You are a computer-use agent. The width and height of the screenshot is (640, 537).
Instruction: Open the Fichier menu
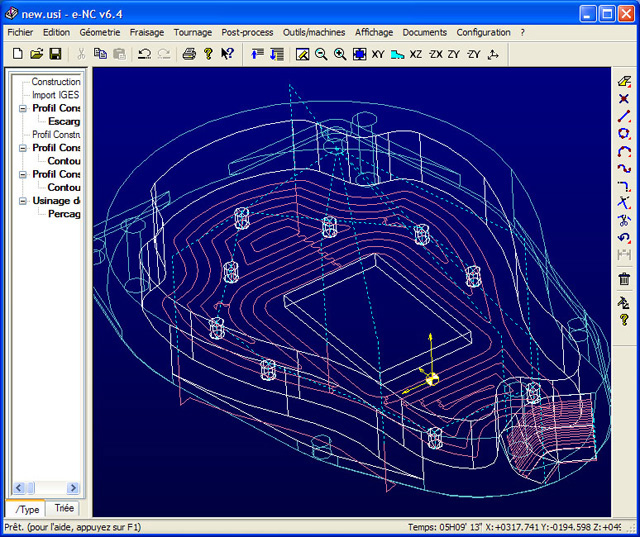tap(20, 33)
